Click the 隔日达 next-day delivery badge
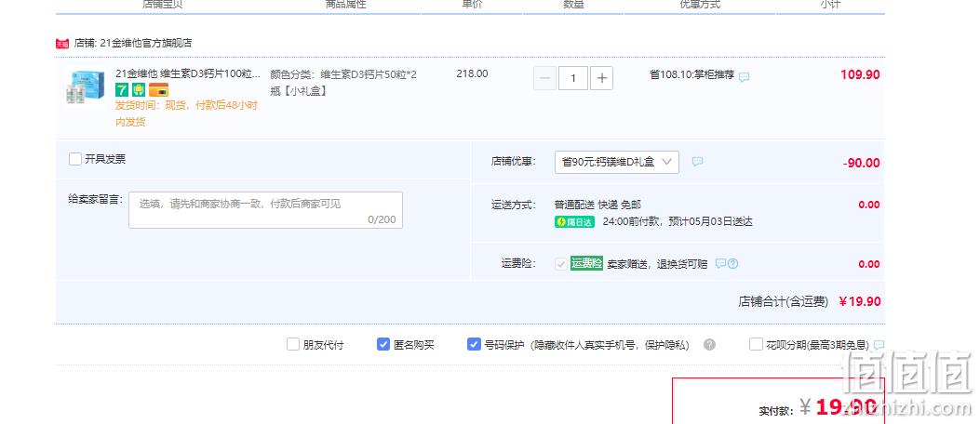Image resolution: width=980 pixels, height=424 pixels. (x=574, y=221)
